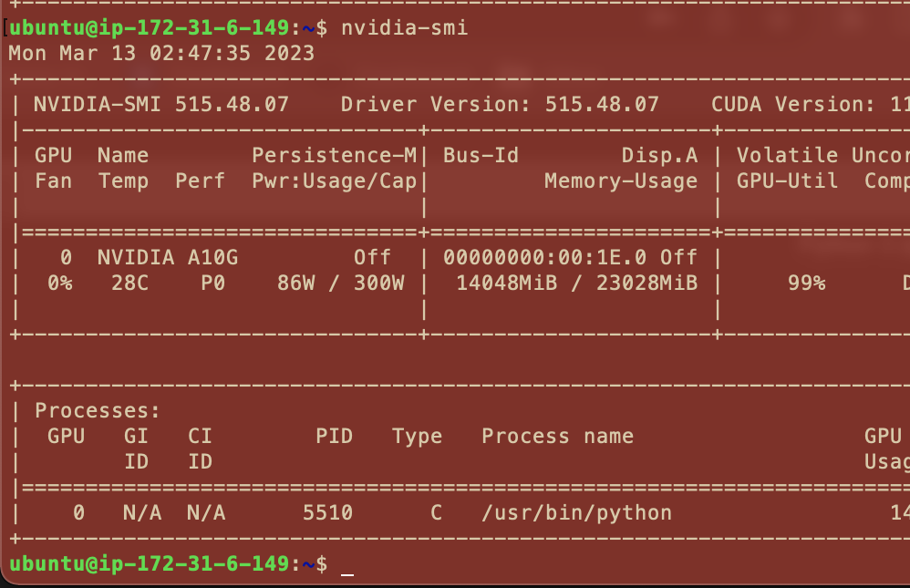910x588 pixels.
Task: Click the NVIDIA-SMI 515.48.07 version label
Action: pyautogui.click(x=160, y=105)
